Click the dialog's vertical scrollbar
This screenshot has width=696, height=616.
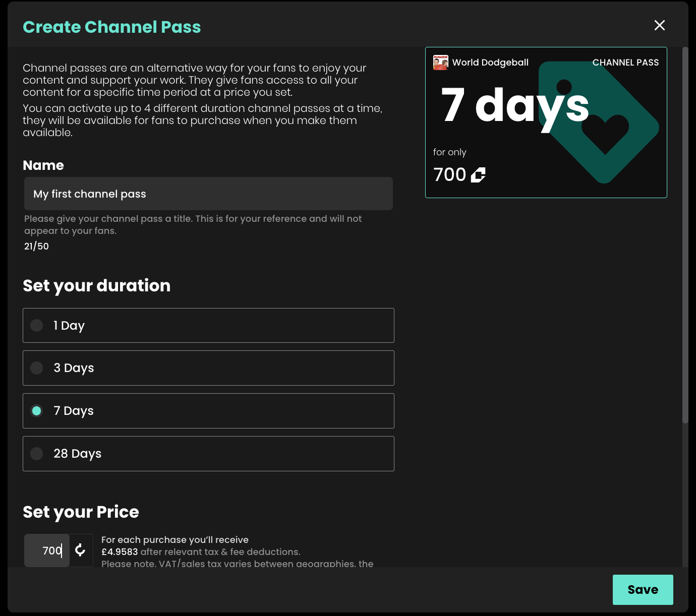click(685, 235)
